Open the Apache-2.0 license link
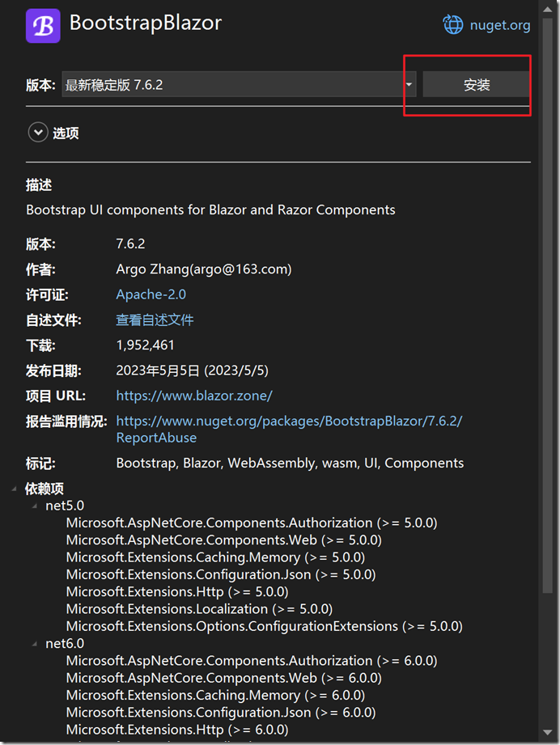The width and height of the screenshot is (560, 745). coord(151,294)
